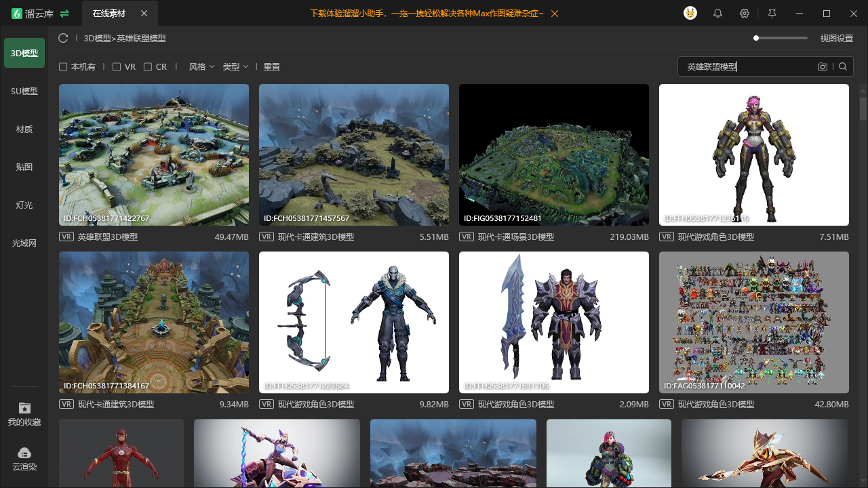Click 3D模型 in the breadcrumb path
Screen dimensions: 868x488
[97, 39]
